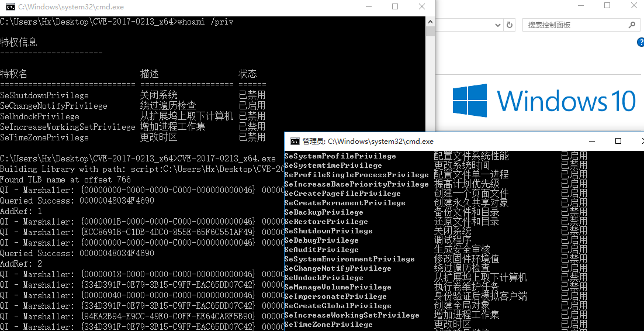Click SeChangeNotifyPrivilege in first cmd window
Viewport: 644px width, 331px height.
(54, 106)
